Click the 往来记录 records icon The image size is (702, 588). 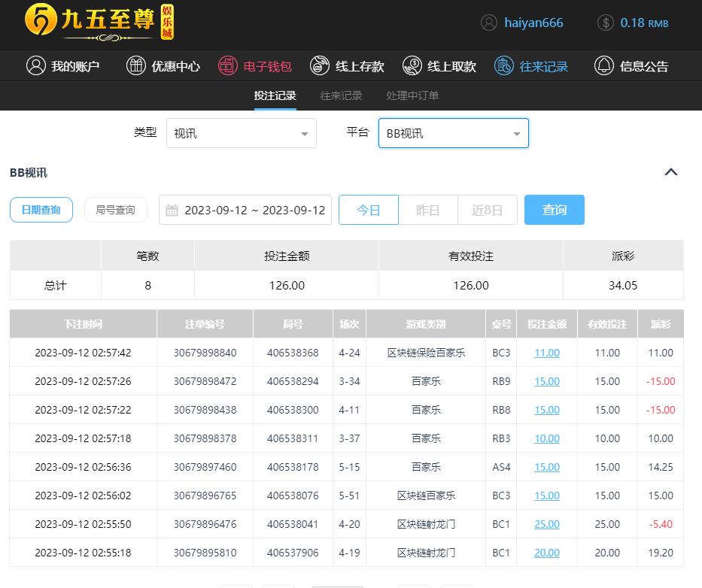pos(503,66)
